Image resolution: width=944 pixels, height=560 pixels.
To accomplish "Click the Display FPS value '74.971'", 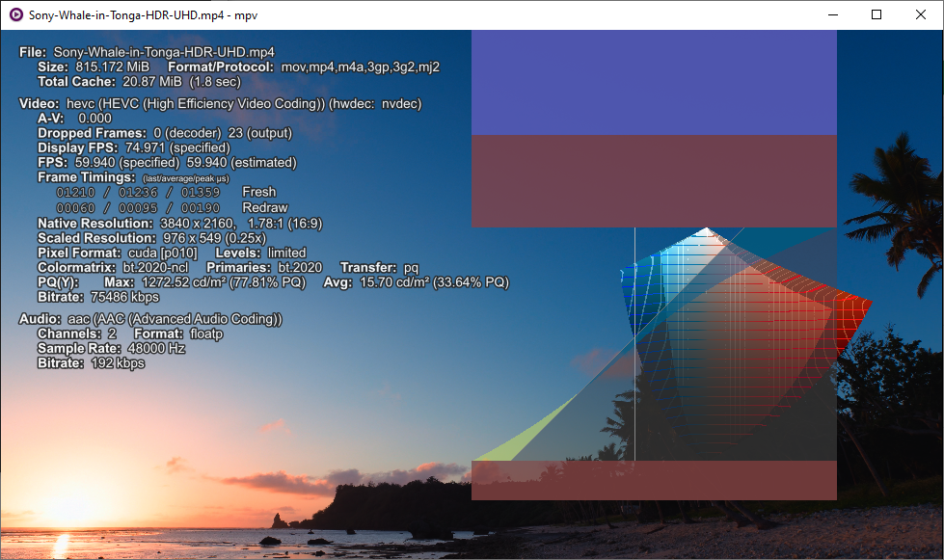I will [145, 148].
